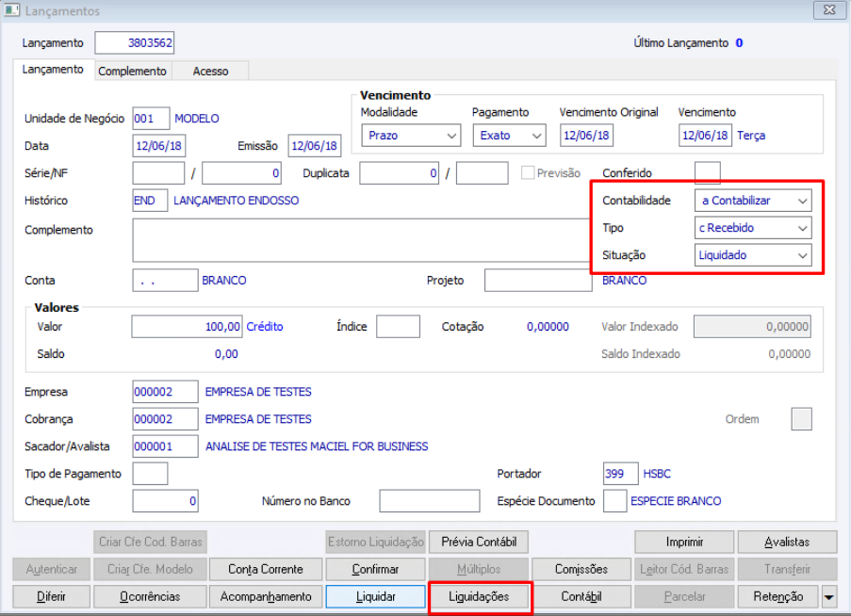Expand the Tipo dropdown showing c Recebido
851x616 pixels.
pos(753,228)
